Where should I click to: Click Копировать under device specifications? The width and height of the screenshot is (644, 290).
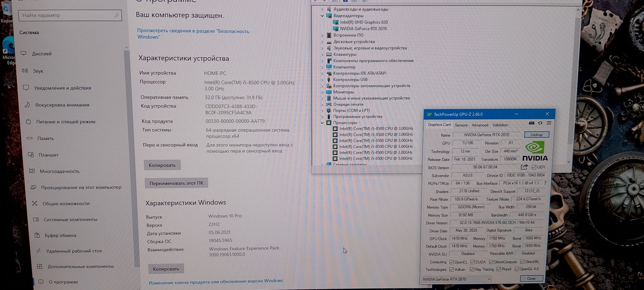pos(162,165)
